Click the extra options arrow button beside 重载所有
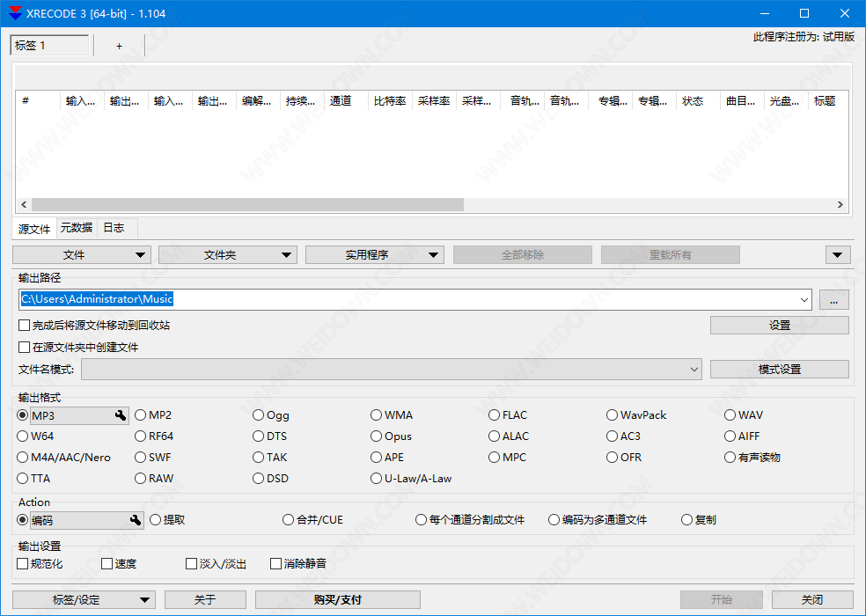This screenshot has width=866, height=616. 838,254
